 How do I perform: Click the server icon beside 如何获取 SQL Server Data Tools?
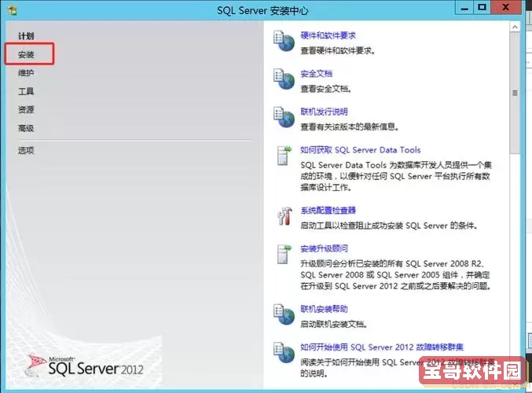click(x=284, y=156)
